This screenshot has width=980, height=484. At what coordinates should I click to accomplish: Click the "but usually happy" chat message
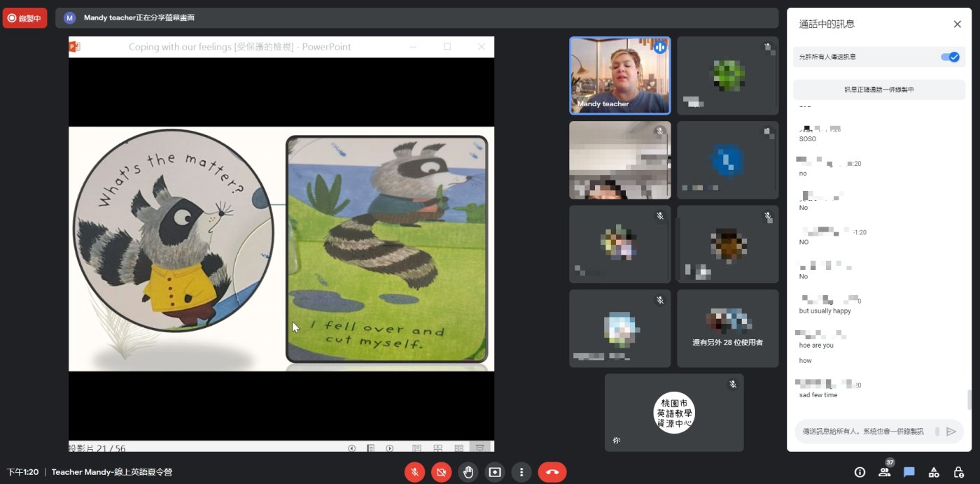825,311
